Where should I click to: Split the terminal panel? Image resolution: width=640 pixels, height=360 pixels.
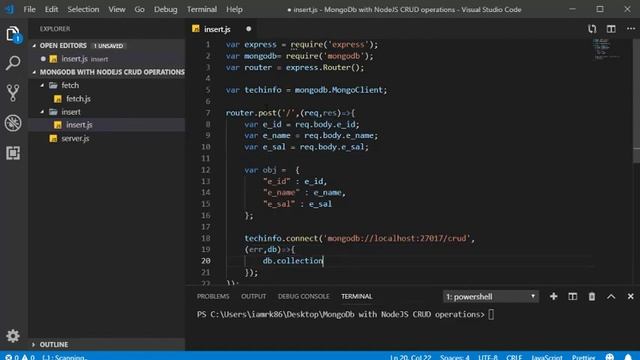[x=573, y=296]
